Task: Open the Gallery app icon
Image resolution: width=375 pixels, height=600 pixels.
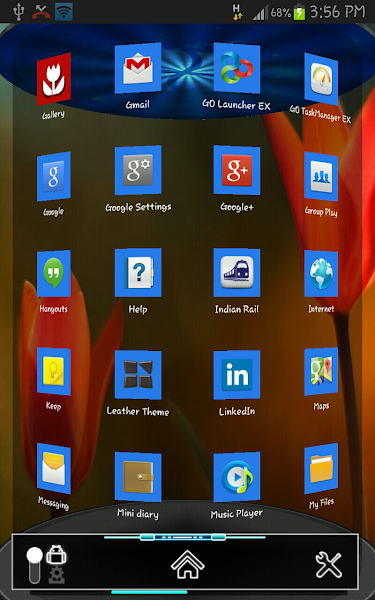Action: click(x=54, y=79)
